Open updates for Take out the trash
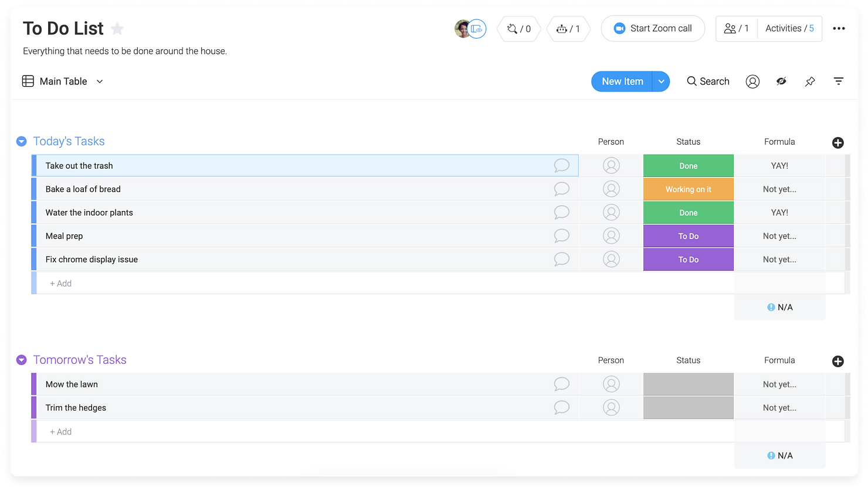The width and height of the screenshot is (868, 491). 561,165
